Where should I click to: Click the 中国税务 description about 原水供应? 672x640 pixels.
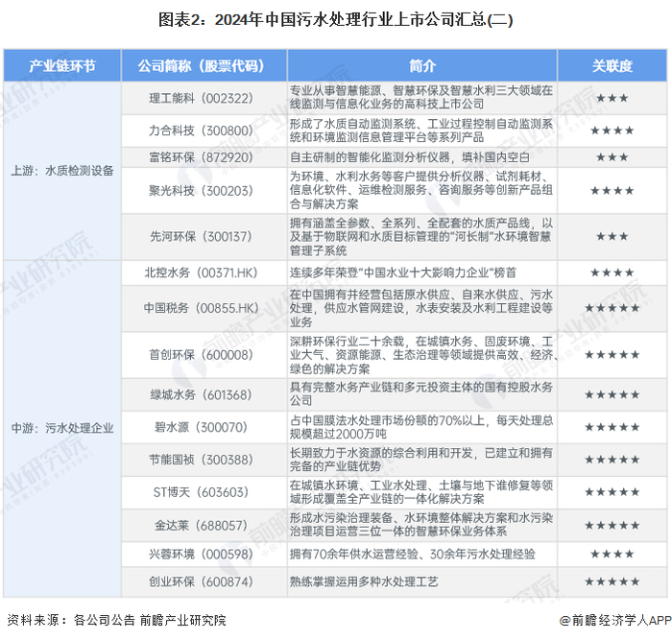pos(421,308)
